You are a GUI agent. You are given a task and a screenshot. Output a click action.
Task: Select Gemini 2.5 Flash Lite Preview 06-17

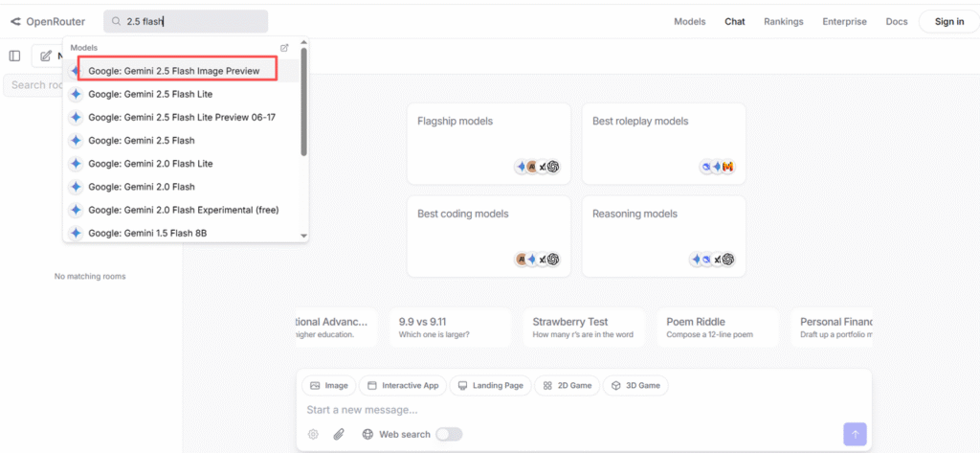(181, 117)
